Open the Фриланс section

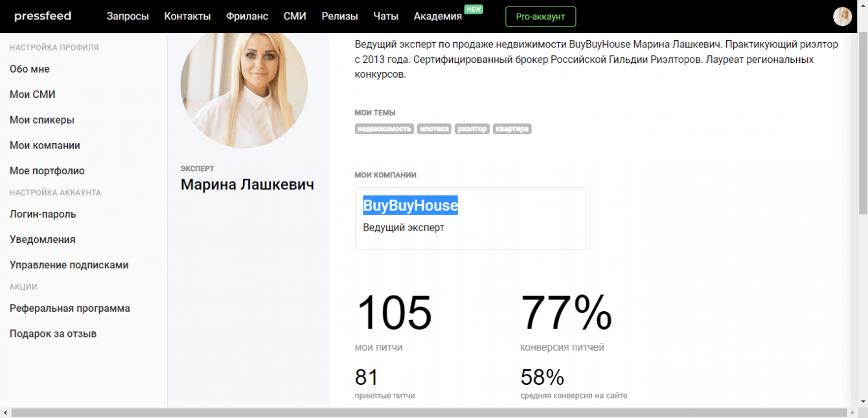pos(247,16)
